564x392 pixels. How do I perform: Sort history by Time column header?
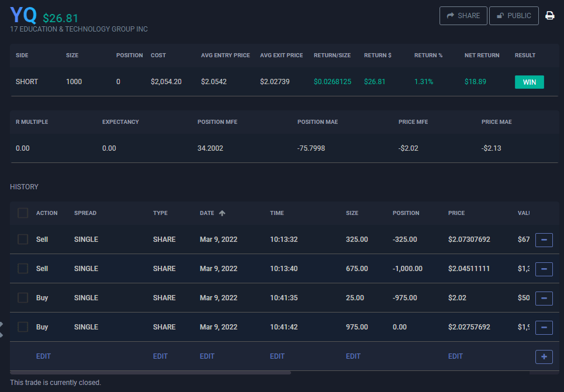tap(276, 213)
